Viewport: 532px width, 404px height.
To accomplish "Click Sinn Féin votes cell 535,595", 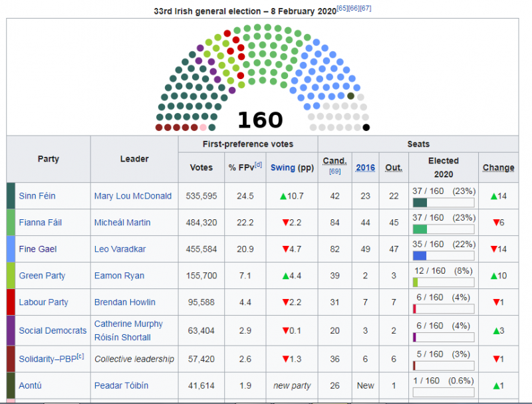I will 201,196.
